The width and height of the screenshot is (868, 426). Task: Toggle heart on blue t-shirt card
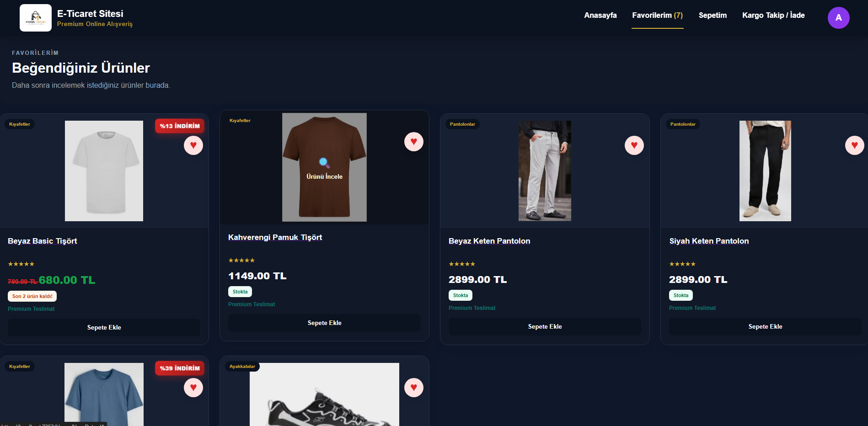pos(193,388)
